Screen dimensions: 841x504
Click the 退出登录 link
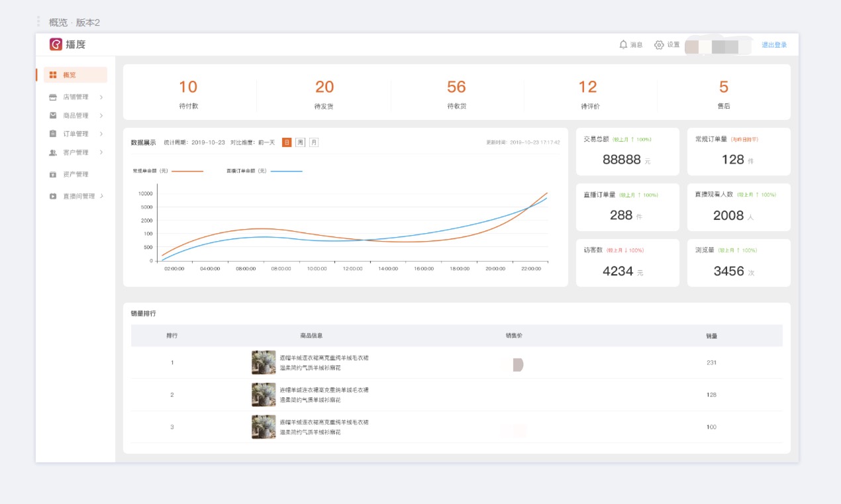tap(774, 45)
